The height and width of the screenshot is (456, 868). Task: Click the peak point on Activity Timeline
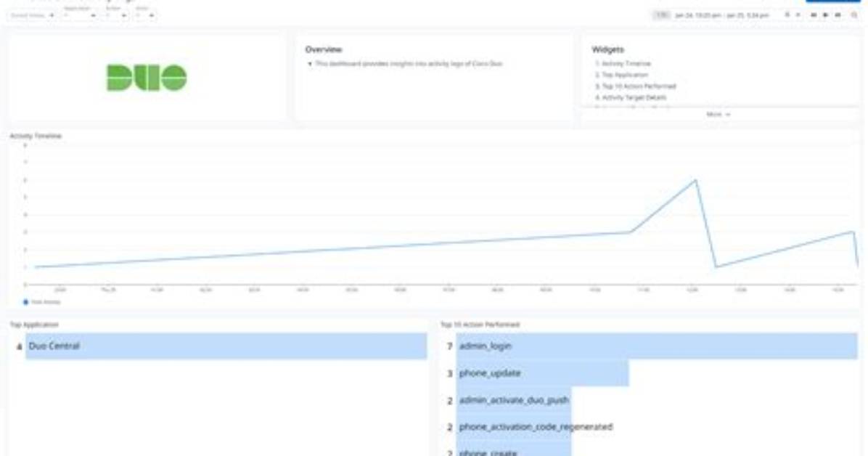(x=695, y=180)
